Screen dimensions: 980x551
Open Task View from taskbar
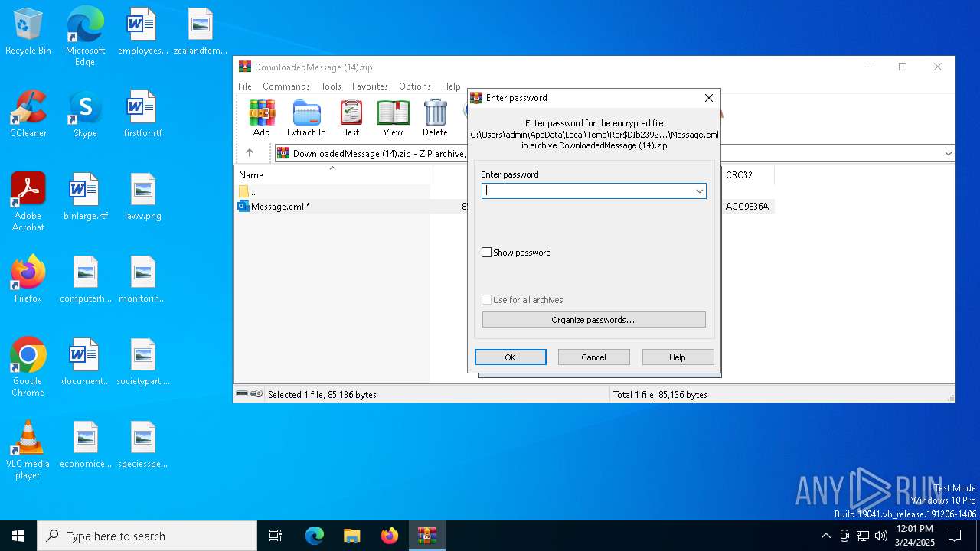tap(276, 536)
